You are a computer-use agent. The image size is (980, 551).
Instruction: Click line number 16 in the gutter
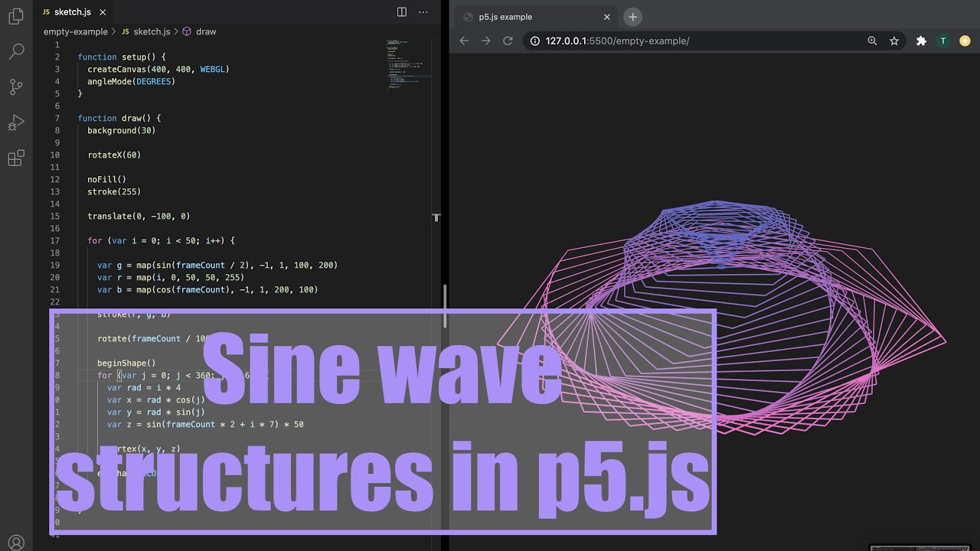54,228
